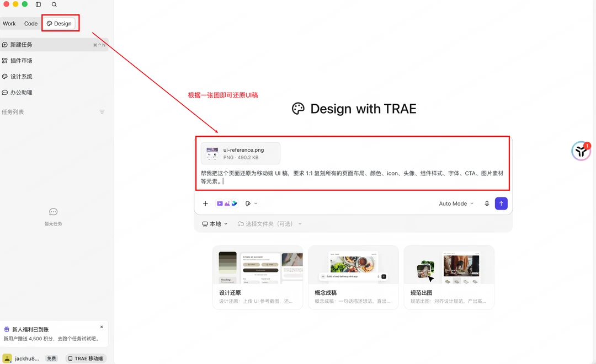
Task: Click the microphone voice input icon
Action: click(487, 204)
